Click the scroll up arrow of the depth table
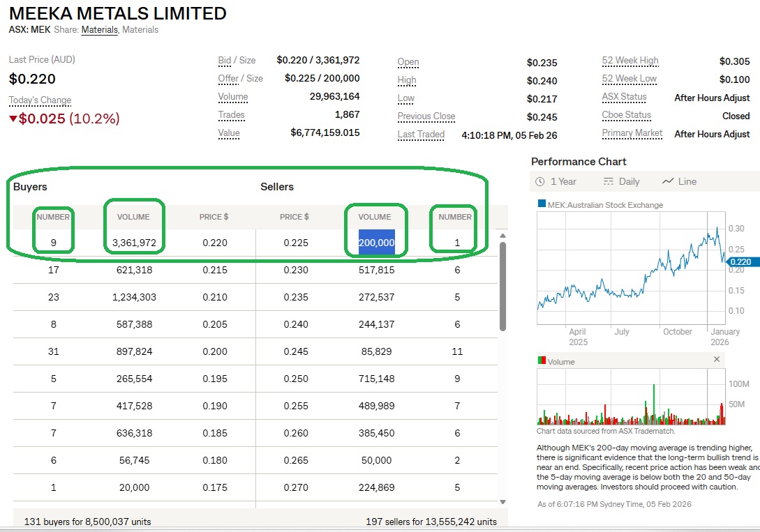 pos(502,235)
